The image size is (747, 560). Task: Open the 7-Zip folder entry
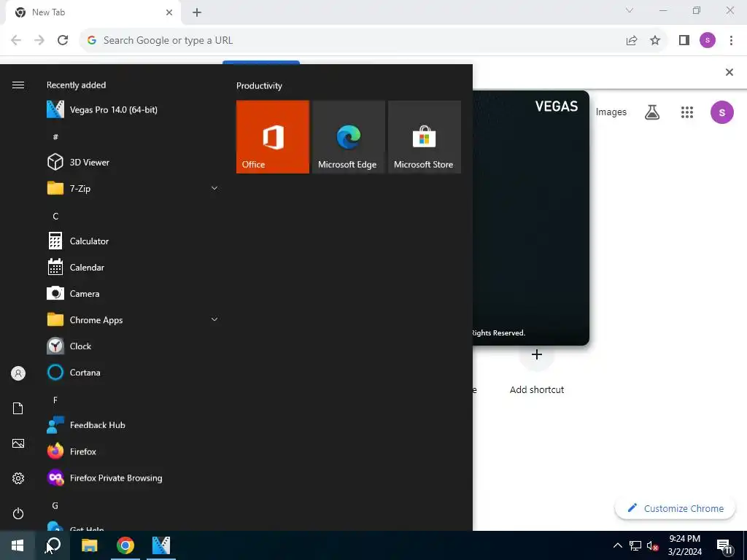point(131,188)
